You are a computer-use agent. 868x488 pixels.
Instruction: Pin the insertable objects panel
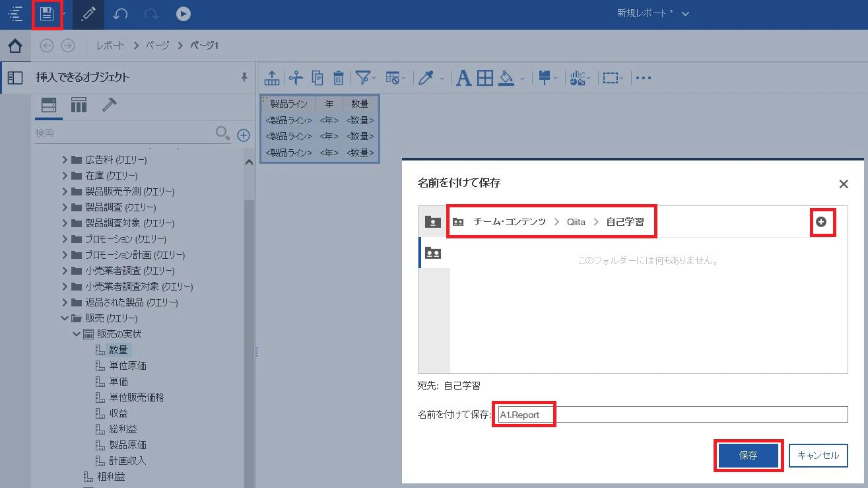244,77
